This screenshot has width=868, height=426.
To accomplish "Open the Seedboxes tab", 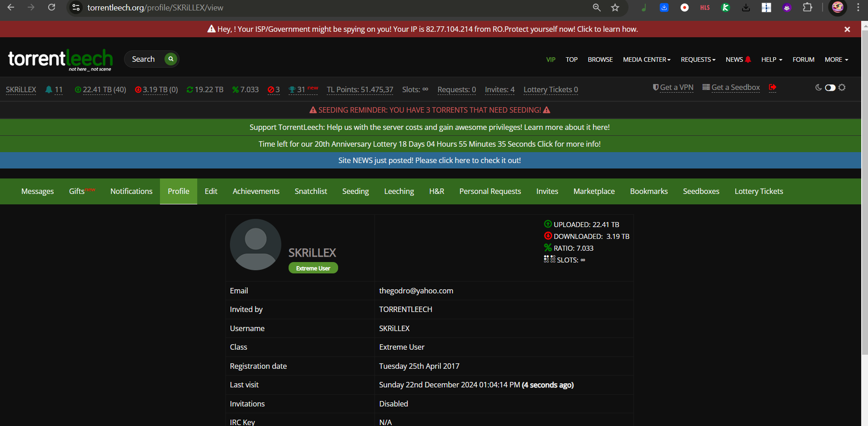I will pyautogui.click(x=701, y=191).
